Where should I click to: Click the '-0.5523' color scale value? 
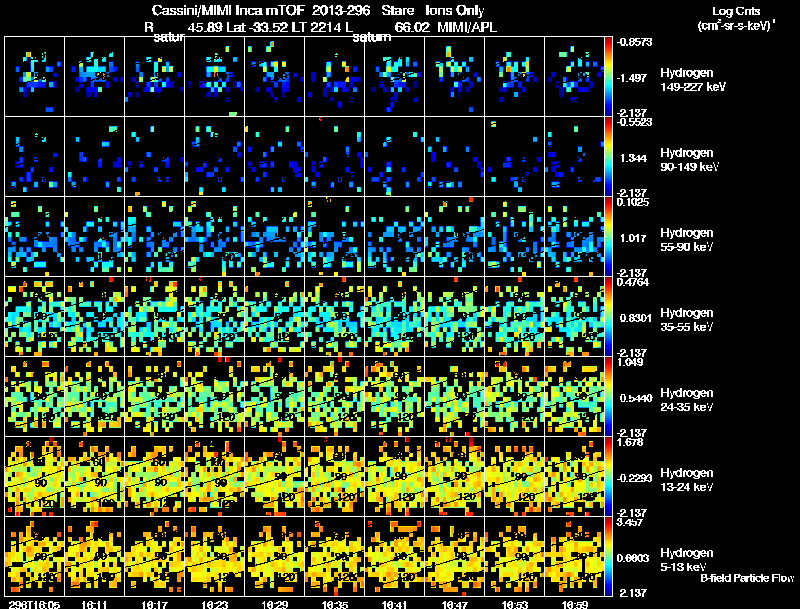(634, 122)
